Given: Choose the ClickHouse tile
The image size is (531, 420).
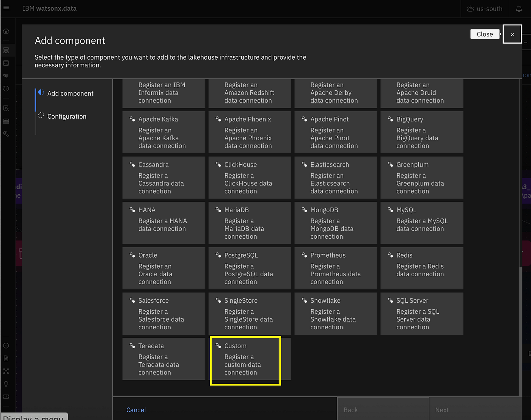Looking at the screenshot, I should pos(250,178).
